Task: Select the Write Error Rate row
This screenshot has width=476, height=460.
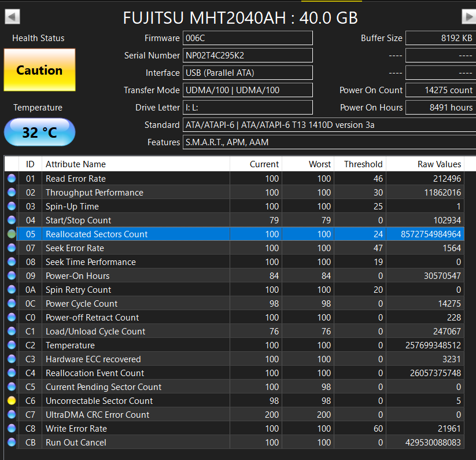Action: click(76, 428)
